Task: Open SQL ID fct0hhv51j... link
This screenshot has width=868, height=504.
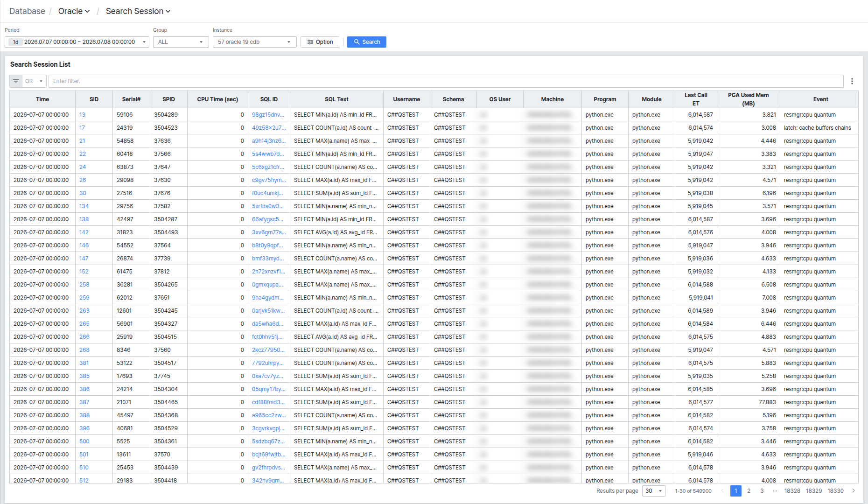Action: pyautogui.click(x=267, y=337)
